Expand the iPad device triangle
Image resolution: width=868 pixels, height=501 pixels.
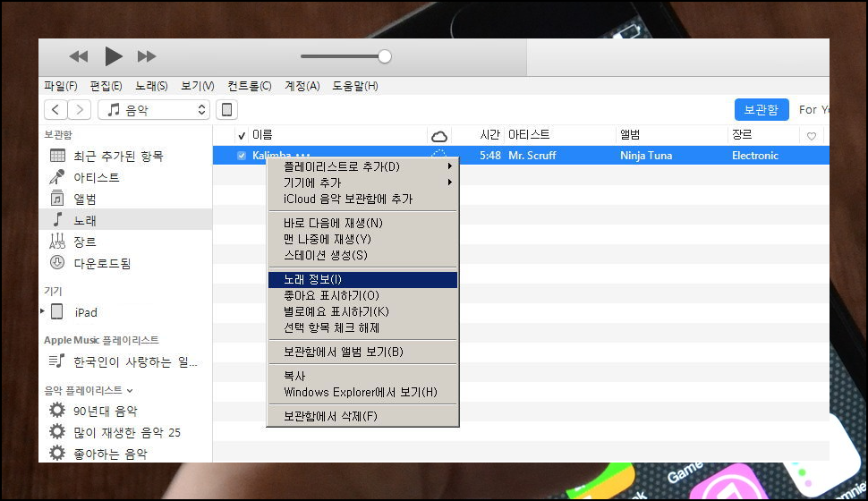pyautogui.click(x=43, y=311)
